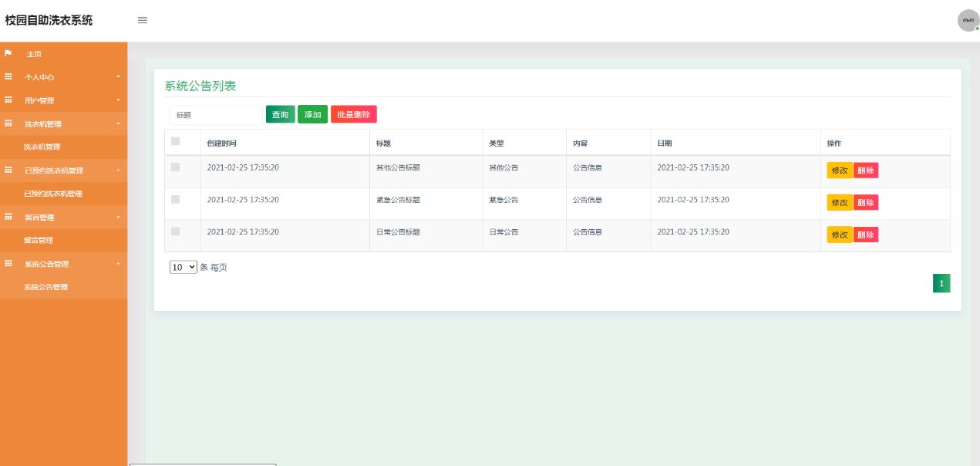Collapse the 已预约洗衣机管理 menu arrow
The image size is (980, 466).
pos(118,171)
